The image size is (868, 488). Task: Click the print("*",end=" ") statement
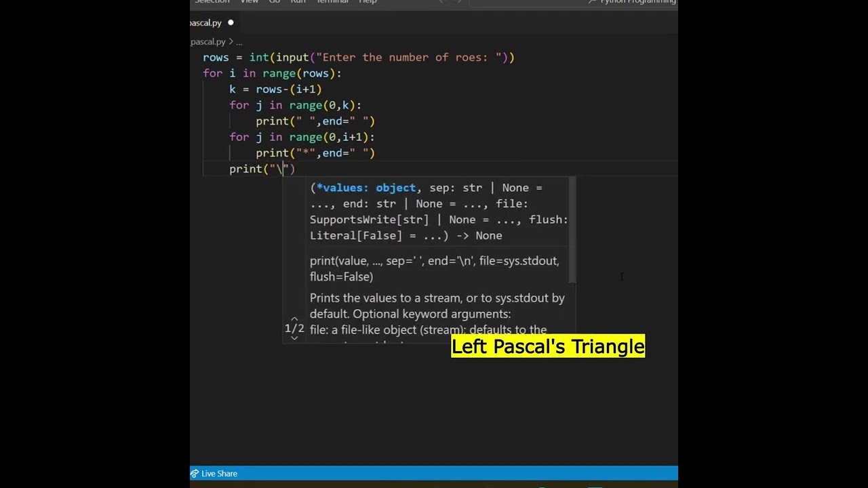click(x=315, y=153)
